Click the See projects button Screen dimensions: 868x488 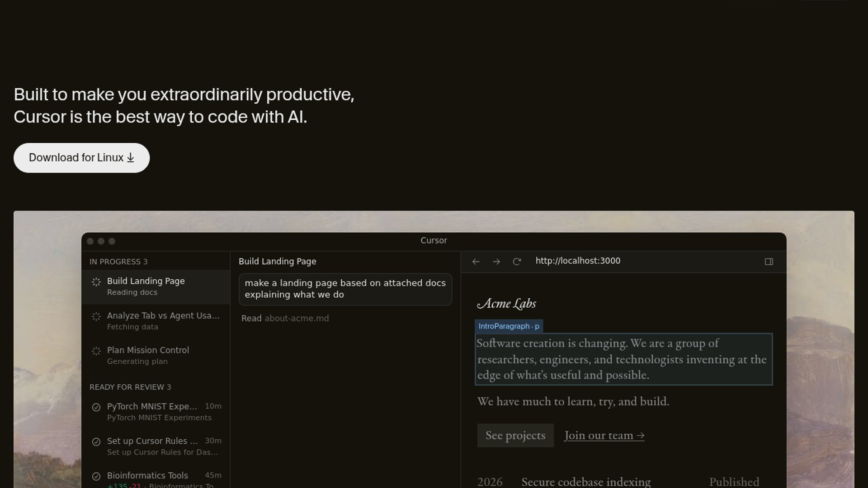[x=515, y=435]
